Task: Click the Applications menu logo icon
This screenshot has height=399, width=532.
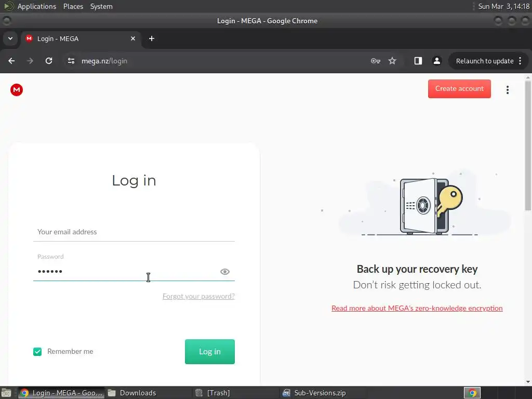Action: coord(8,6)
